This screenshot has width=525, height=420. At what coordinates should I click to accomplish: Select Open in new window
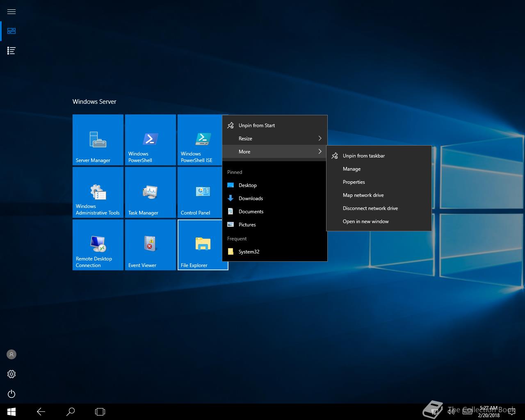tap(379, 221)
